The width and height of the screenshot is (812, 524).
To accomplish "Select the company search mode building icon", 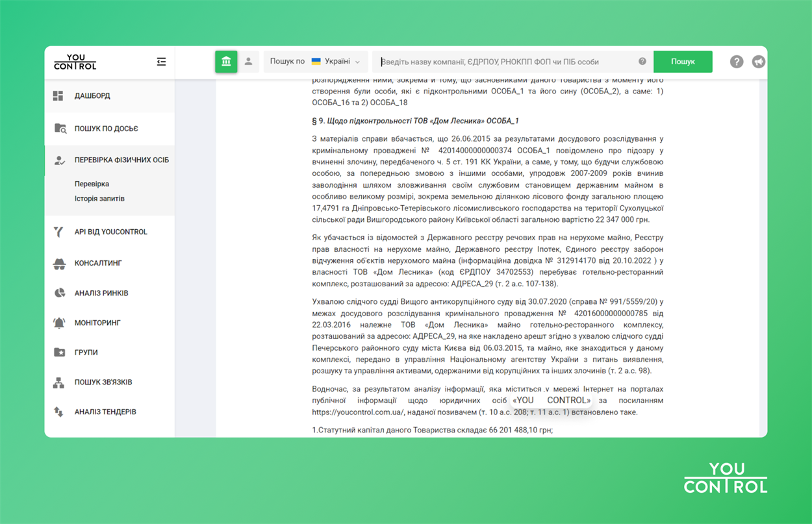I will pyautogui.click(x=226, y=62).
